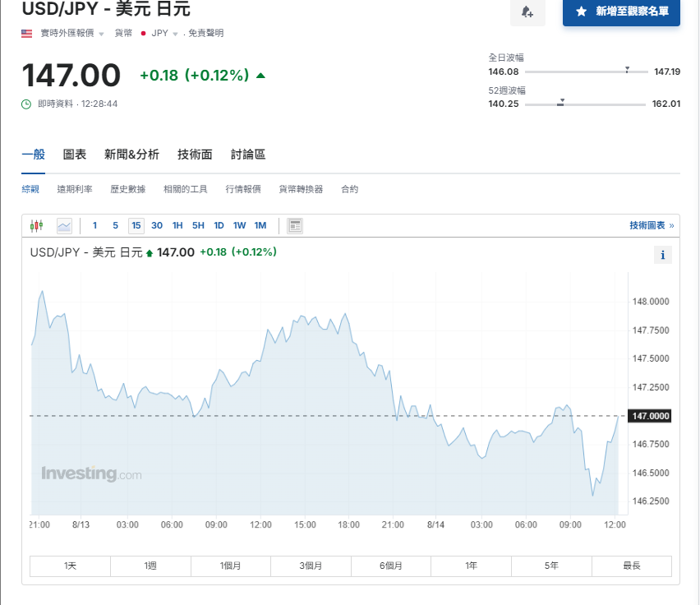Switch chart to area chart icon
The width and height of the screenshot is (700, 605).
pyautogui.click(x=64, y=225)
